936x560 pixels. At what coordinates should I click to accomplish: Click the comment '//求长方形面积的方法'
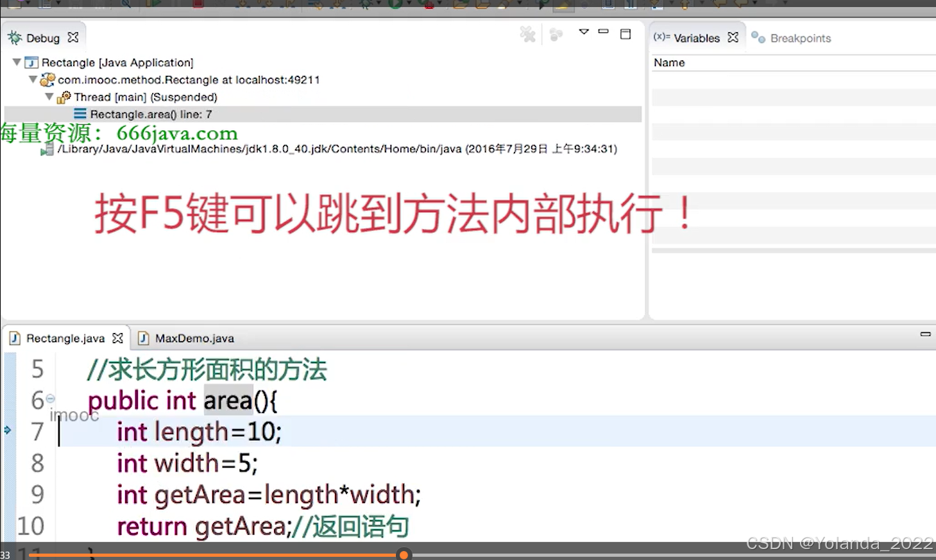click(x=207, y=369)
